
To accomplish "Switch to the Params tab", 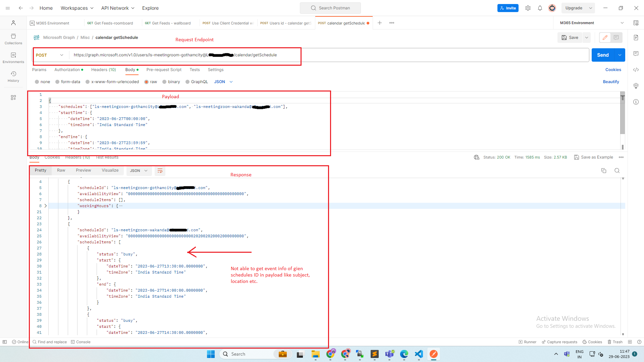I will (39, 70).
